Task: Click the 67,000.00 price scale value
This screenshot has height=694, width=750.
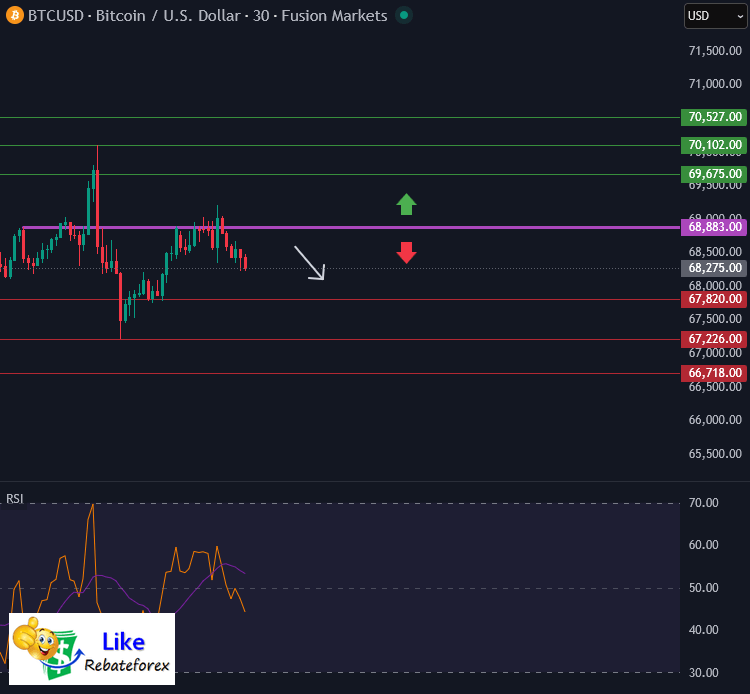Action: (715, 353)
